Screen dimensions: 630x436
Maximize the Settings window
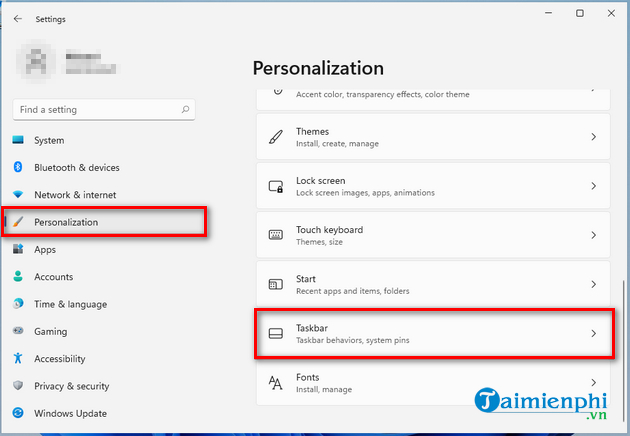(x=580, y=13)
